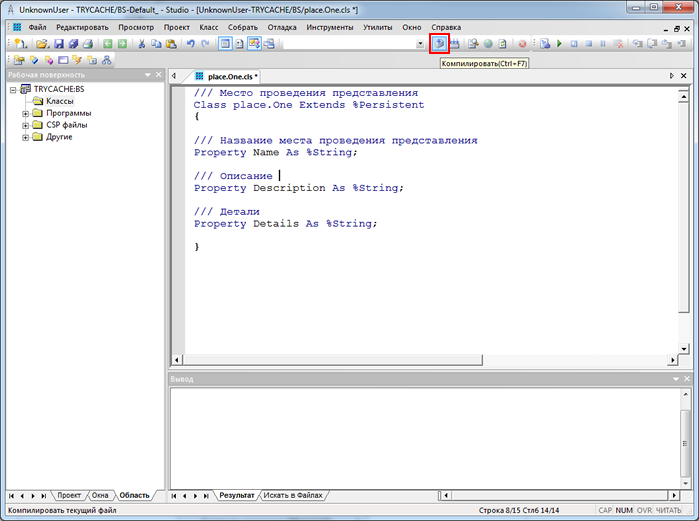The height and width of the screenshot is (521, 699).
Task: Click the New document toolbar icon
Action: [21, 44]
